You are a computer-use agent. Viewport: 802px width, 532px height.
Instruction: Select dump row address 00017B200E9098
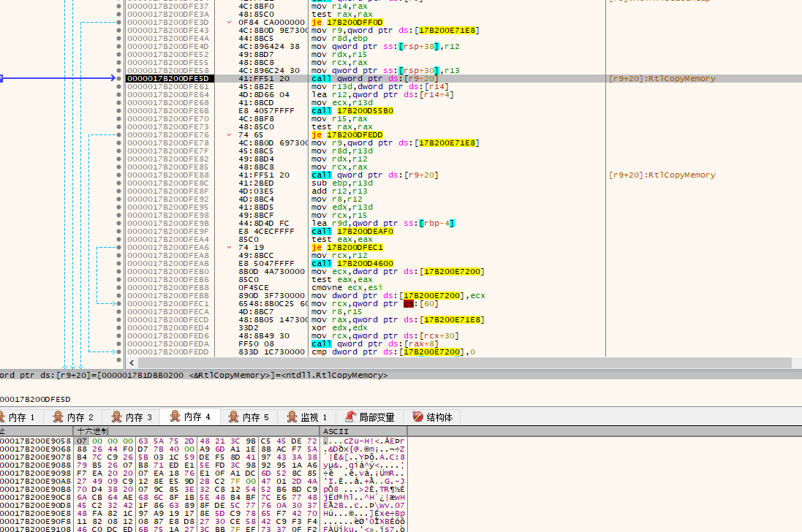35,474
